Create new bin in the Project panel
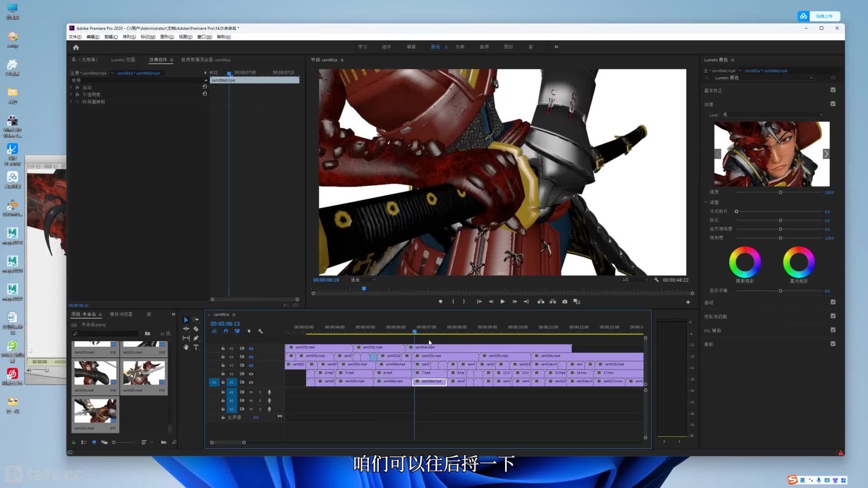The image size is (868, 488). click(147, 333)
